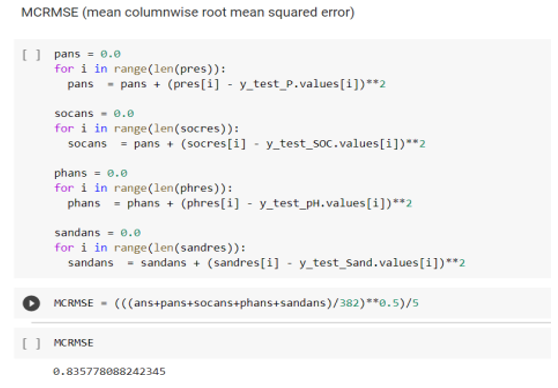Click the y_test_P.values expression line
Screen dimensions: 558x388
coord(227,84)
